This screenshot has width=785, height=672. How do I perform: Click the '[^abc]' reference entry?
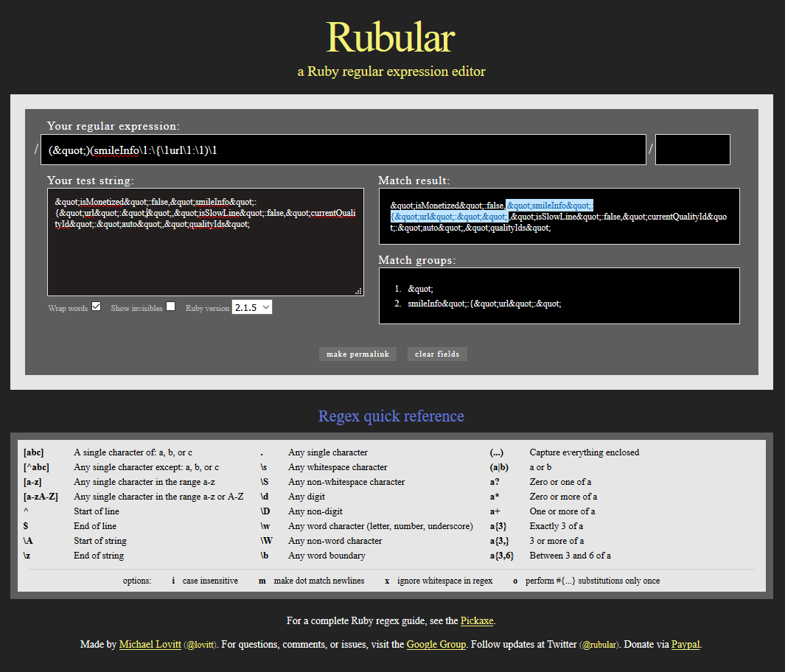point(36,467)
